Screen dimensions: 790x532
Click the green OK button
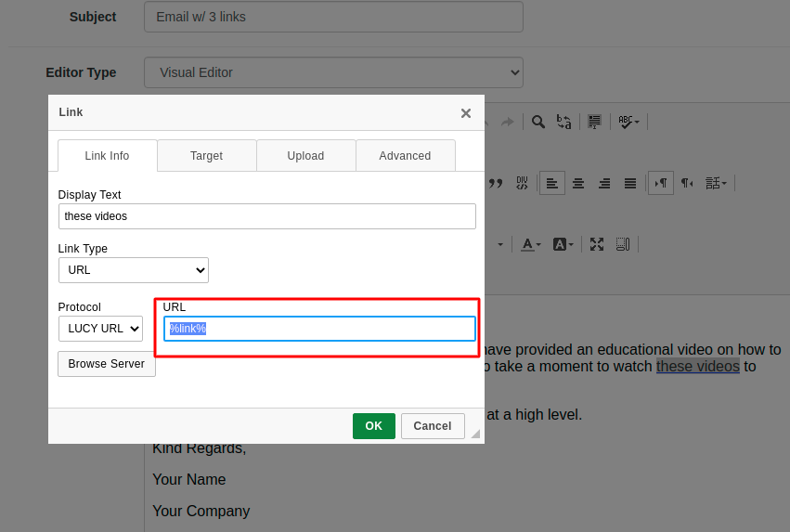[373, 426]
